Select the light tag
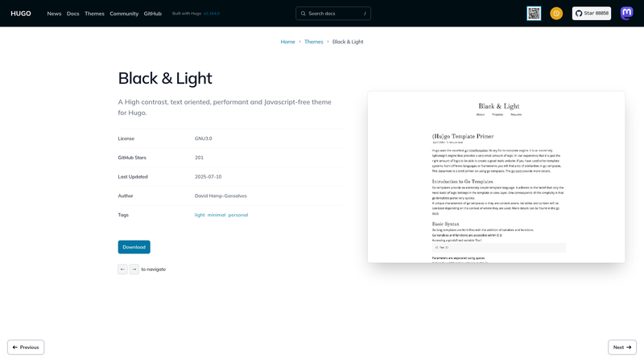The height and width of the screenshot is (362, 644). pyautogui.click(x=200, y=215)
